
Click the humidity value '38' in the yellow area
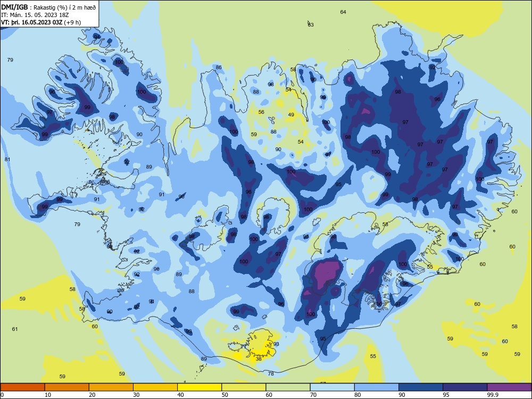point(259,359)
